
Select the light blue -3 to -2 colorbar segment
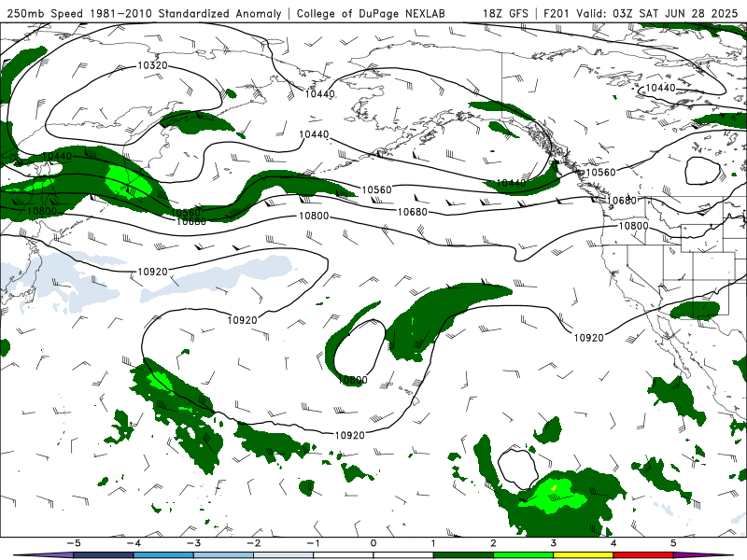(223, 555)
